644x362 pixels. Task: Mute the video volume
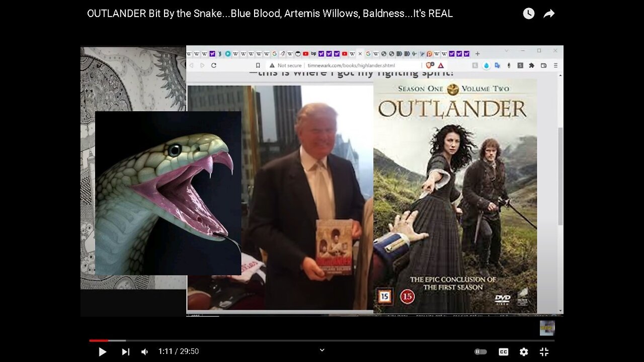(144, 352)
